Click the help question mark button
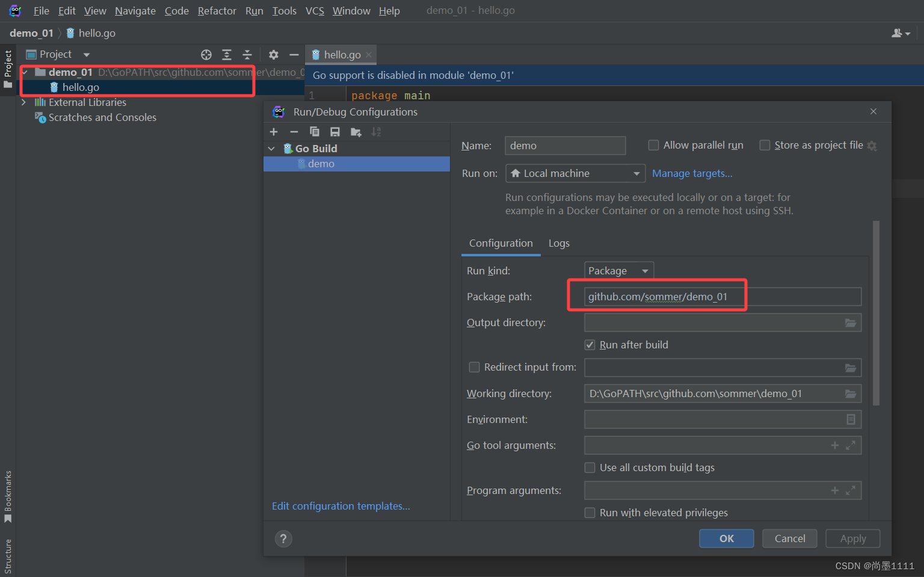This screenshot has height=577, width=924. point(283,538)
